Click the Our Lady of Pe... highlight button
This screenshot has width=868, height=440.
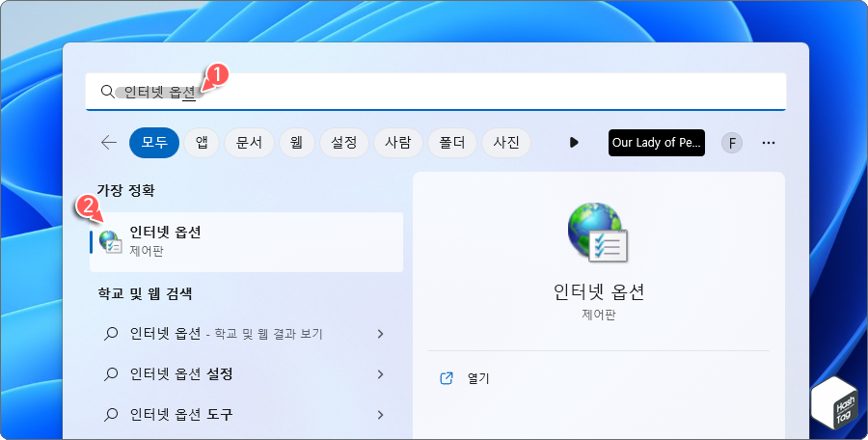coord(657,143)
